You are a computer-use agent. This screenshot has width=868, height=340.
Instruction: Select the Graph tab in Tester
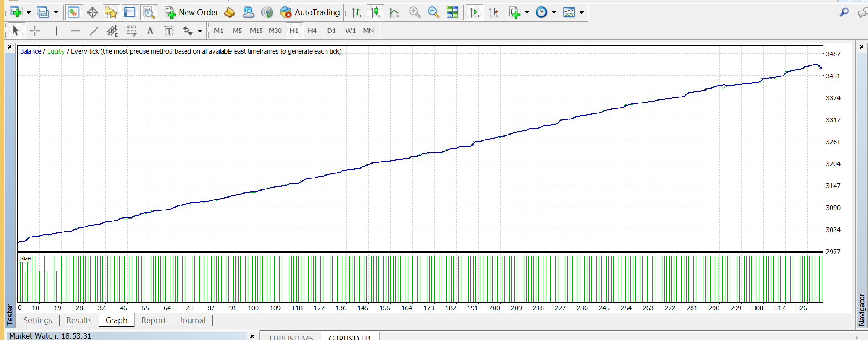click(x=117, y=320)
